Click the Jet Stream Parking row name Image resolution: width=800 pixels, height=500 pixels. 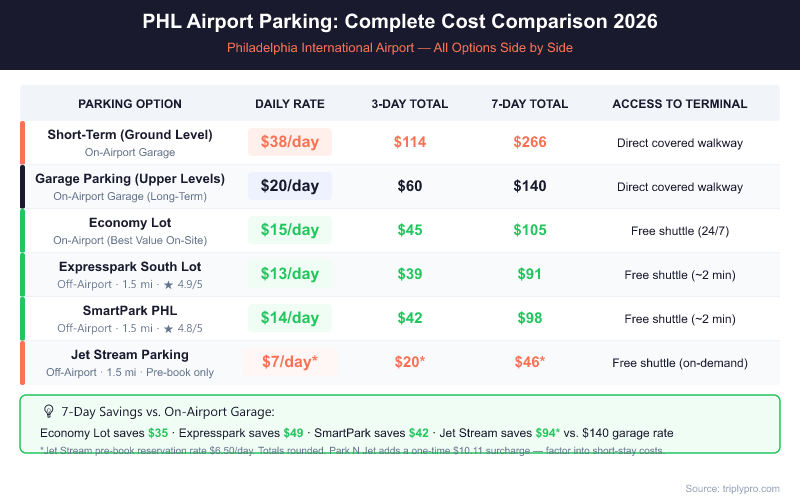(x=130, y=355)
